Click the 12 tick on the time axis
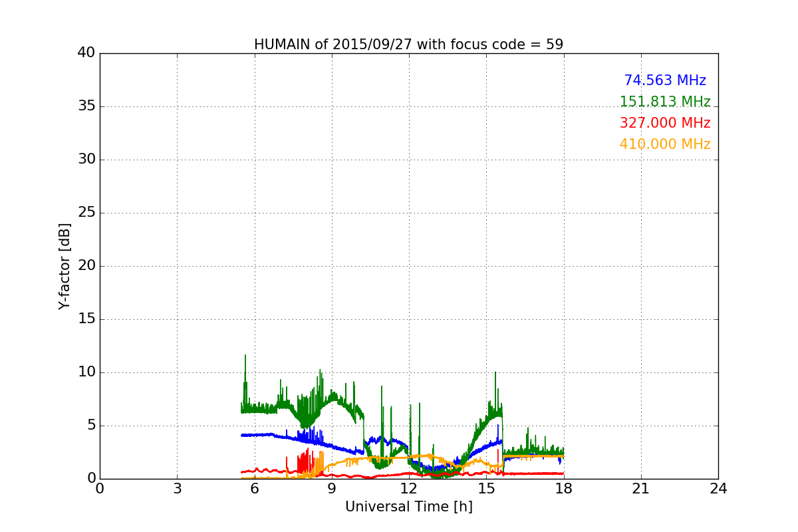 [409, 489]
